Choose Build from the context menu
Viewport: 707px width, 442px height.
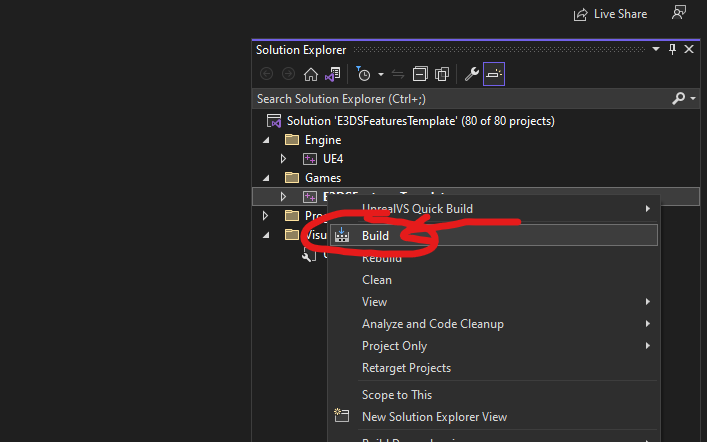point(494,235)
